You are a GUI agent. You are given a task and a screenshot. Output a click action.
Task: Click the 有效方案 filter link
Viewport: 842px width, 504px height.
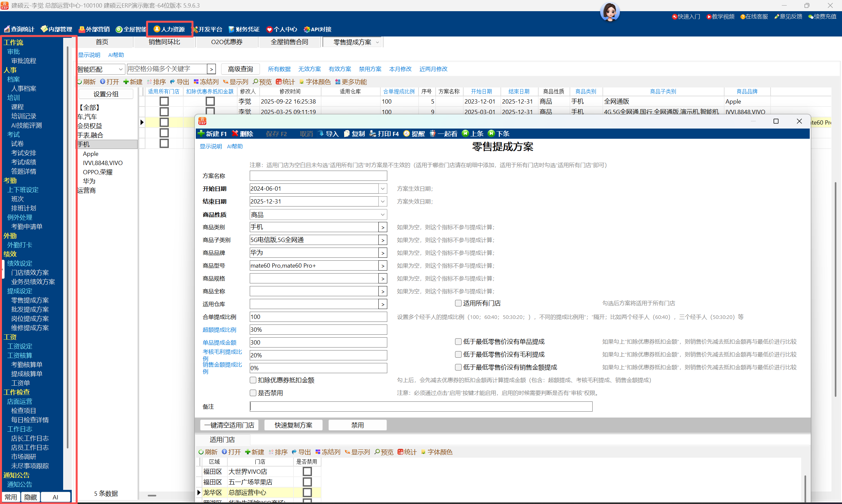pos(340,69)
